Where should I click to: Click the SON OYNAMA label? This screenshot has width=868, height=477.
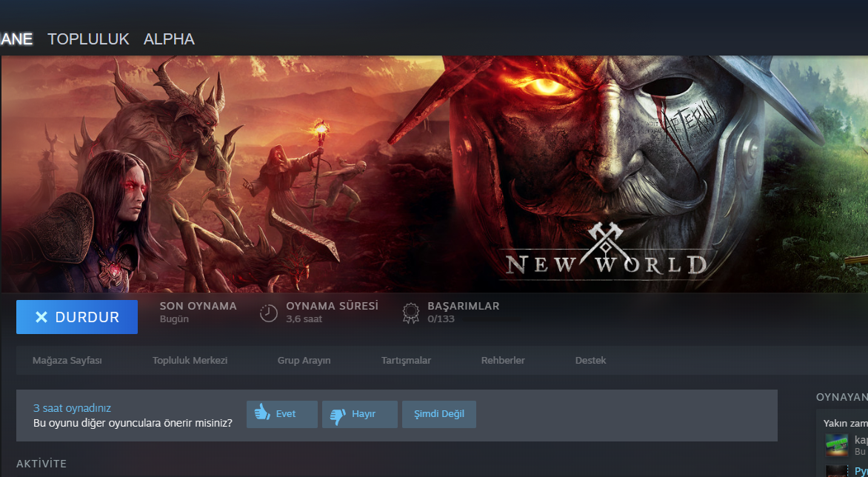pyautogui.click(x=198, y=306)
